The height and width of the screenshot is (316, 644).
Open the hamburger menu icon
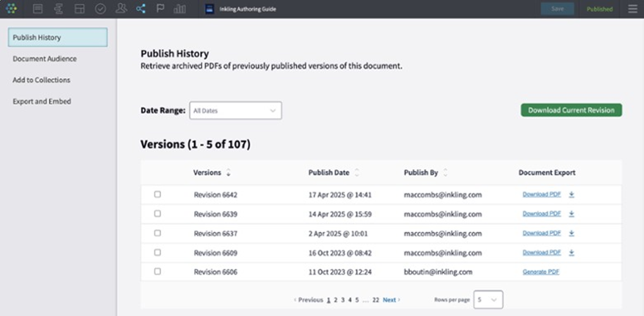(x=632, y=9)
